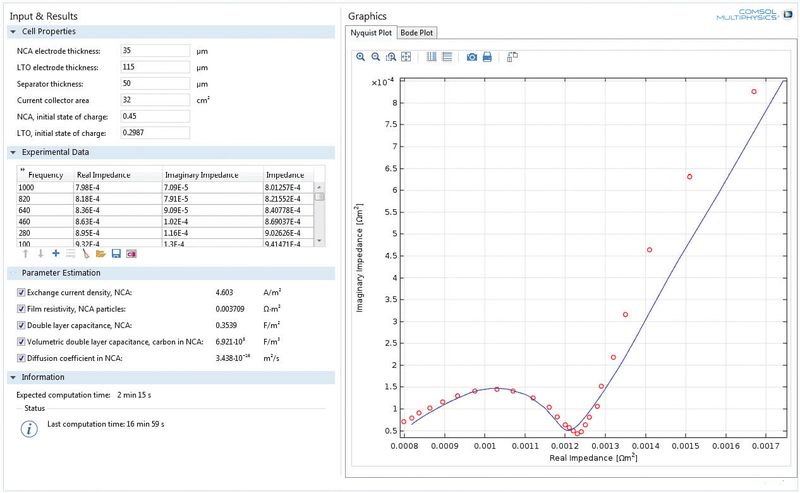Click the exchange current density value 4.603
800x493 pixels.
224,292
